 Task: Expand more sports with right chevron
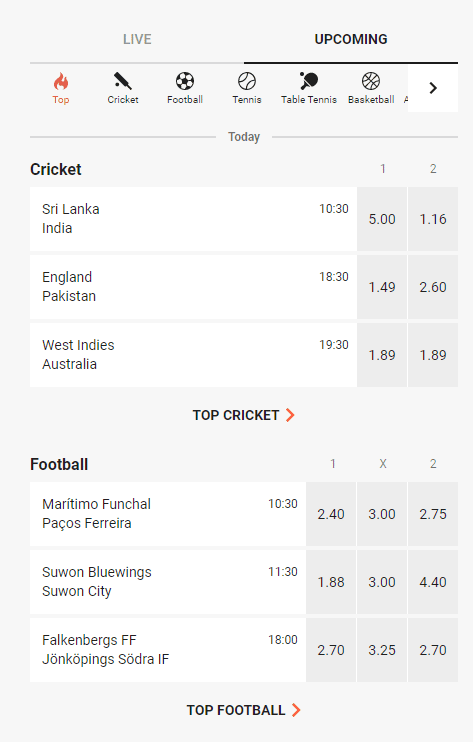[x=433, y=88]
